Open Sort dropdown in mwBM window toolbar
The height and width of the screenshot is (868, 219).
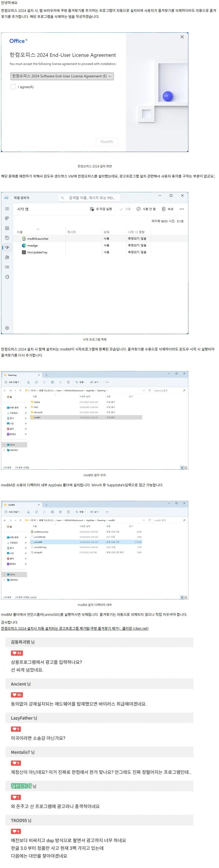(x=81, y=512)
